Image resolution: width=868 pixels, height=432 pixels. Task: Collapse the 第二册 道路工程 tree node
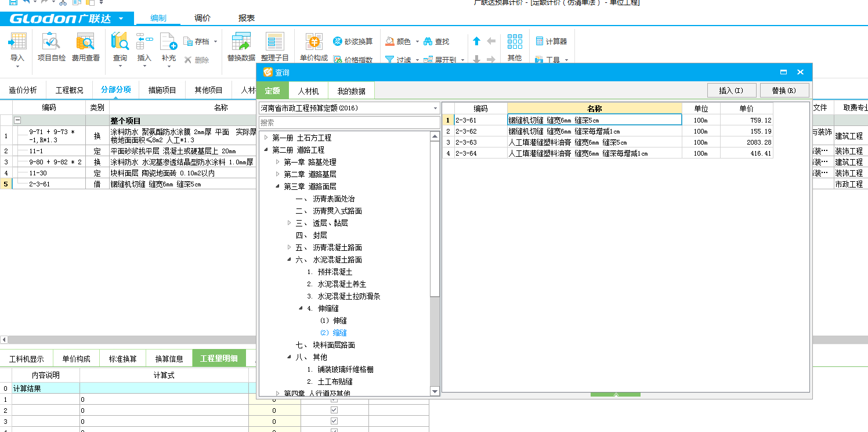pyautogui.click(x=266, y=150)
